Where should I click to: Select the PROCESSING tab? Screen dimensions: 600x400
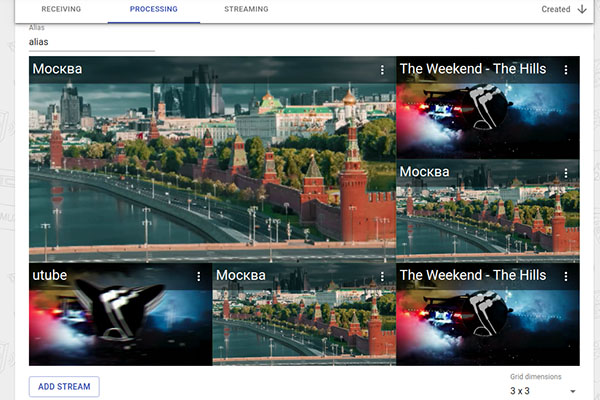[x=153, y=9]
